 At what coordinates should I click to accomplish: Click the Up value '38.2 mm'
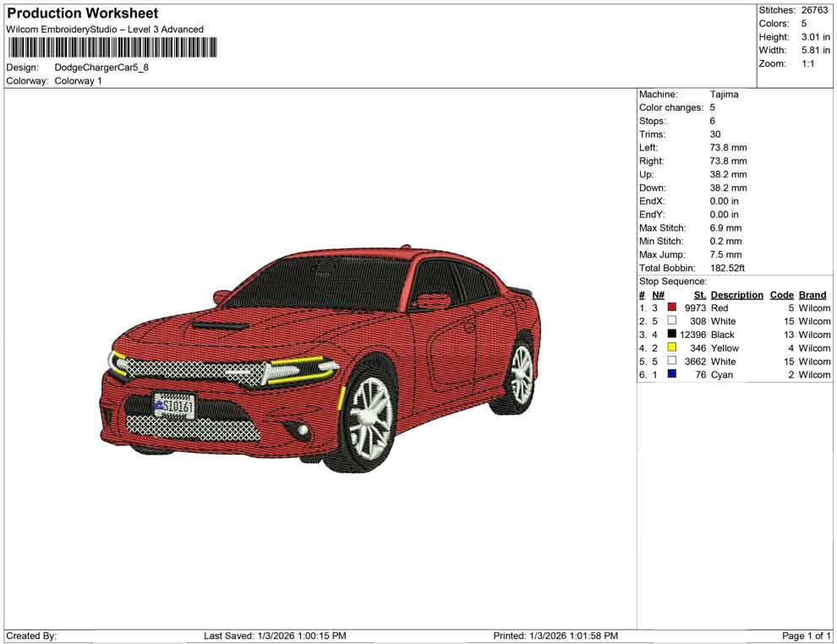pyautogui.click(x=728, y=174)
